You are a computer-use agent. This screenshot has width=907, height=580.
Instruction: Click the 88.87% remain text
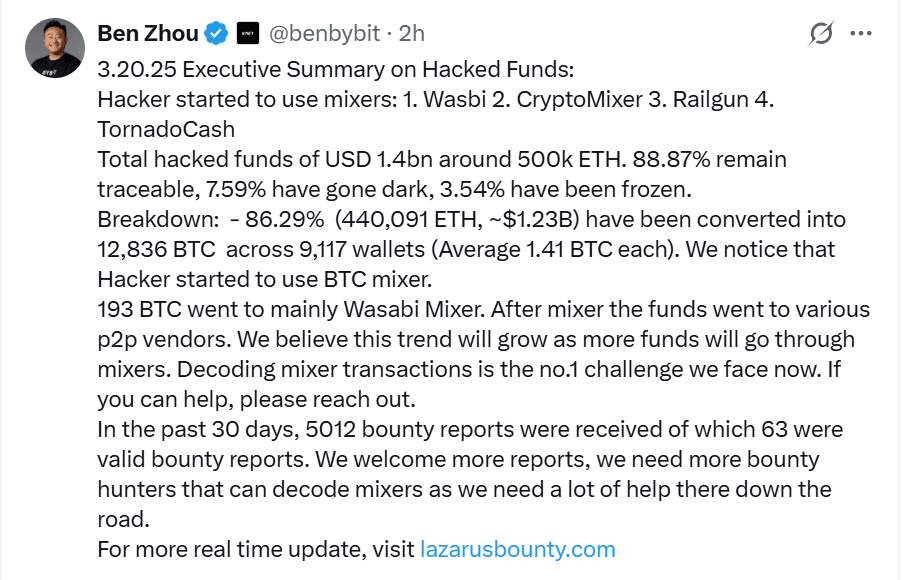[709, 159]
